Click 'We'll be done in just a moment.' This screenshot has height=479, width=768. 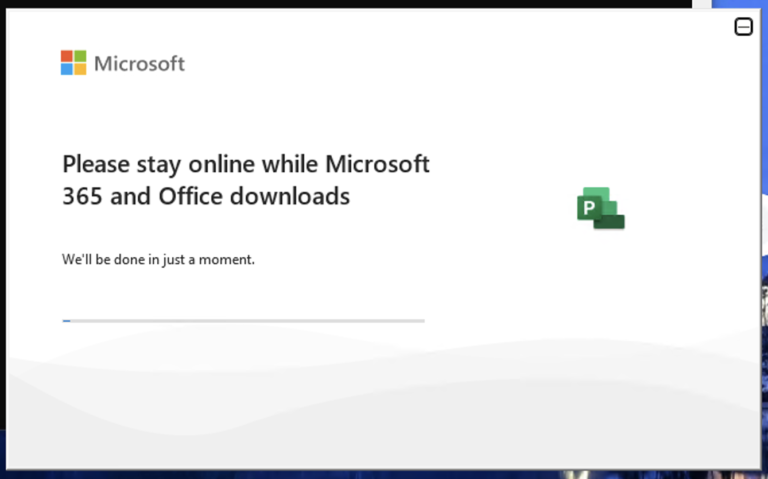tap(158, 260)
